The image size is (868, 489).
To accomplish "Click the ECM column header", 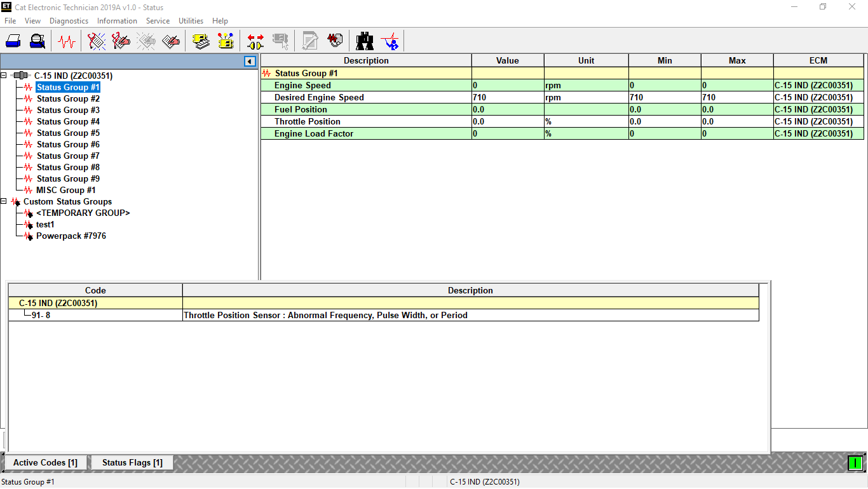I will pyautogui.click(x=818, y=60).
